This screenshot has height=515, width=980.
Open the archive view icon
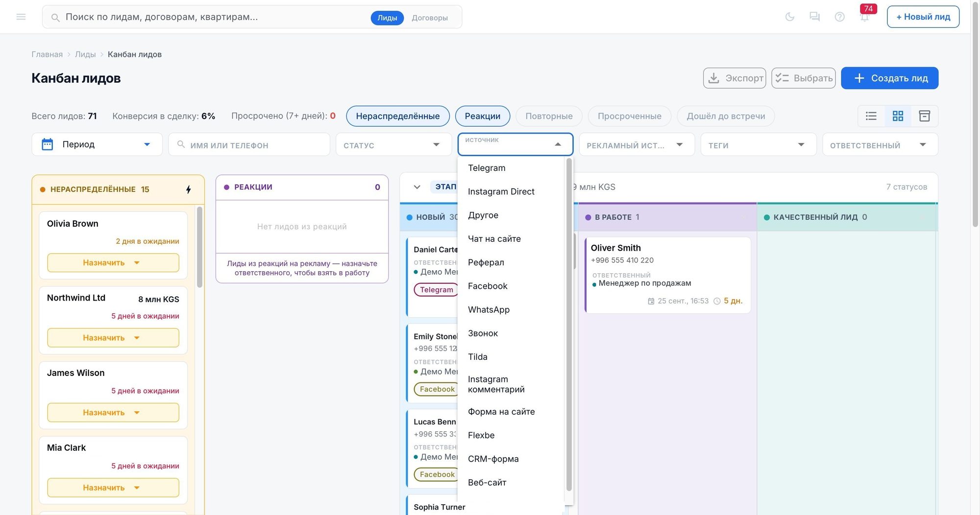coord(925,116)
